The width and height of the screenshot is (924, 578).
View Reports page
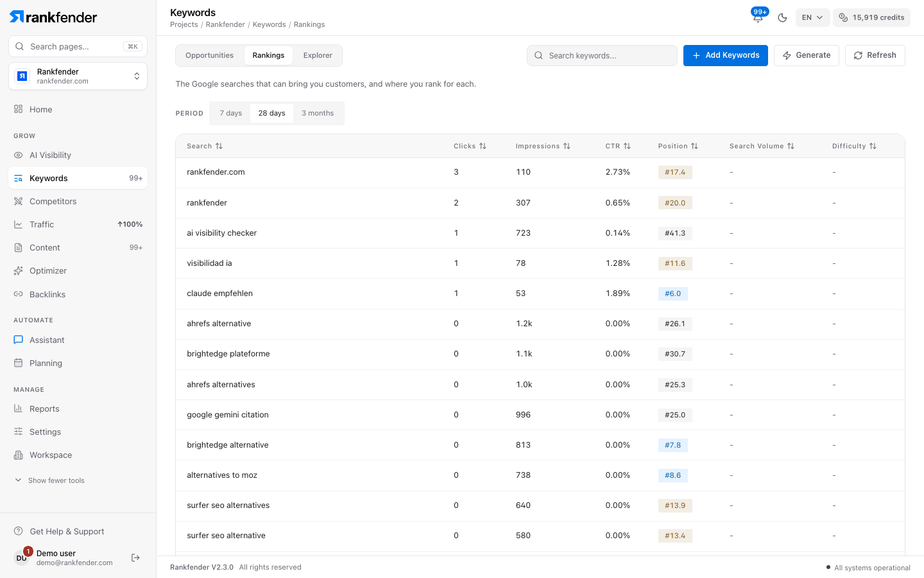pyautogui.click(x=78, y=408)
